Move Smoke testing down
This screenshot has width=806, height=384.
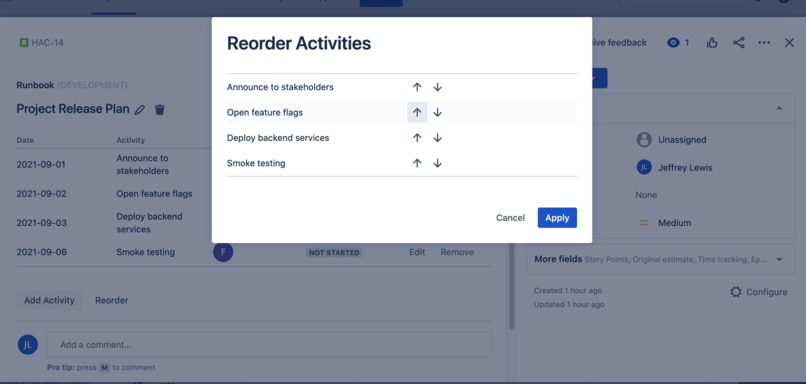[x=437, y=163]
